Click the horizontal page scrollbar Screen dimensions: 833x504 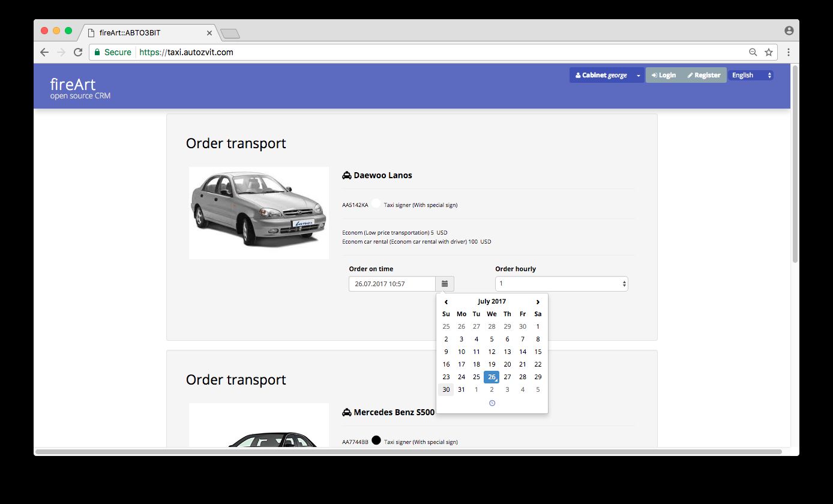point(408,451)
